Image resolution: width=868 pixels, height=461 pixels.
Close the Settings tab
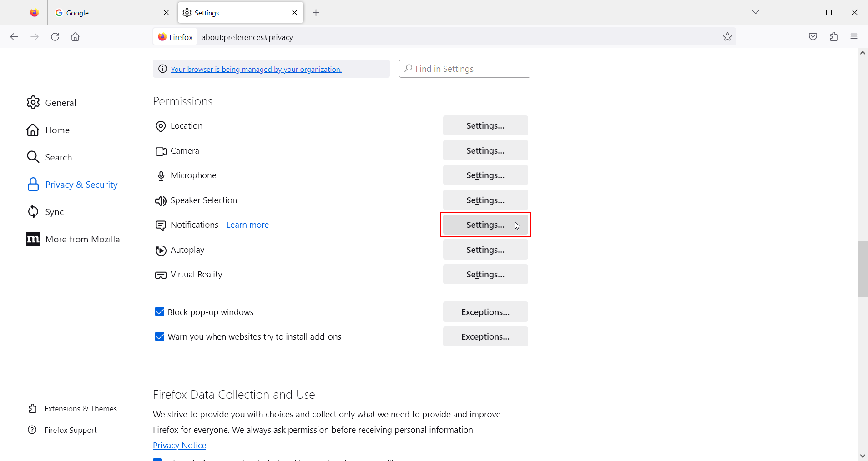tap(295, 13)
